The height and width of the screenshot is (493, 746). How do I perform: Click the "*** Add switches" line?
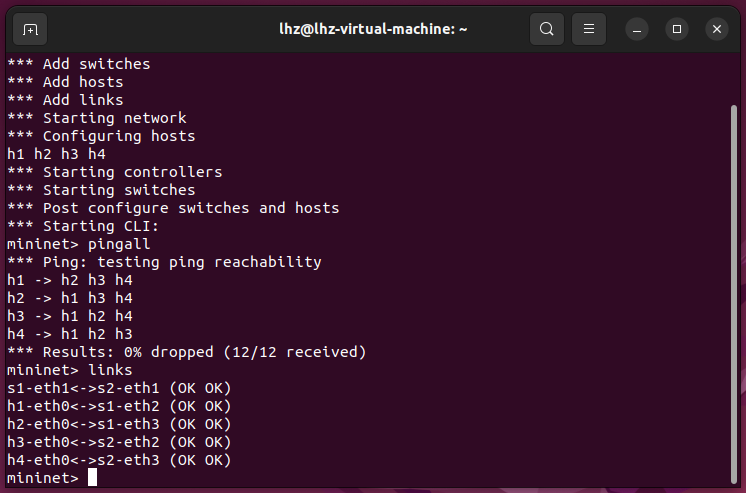[x=78, y=64]
